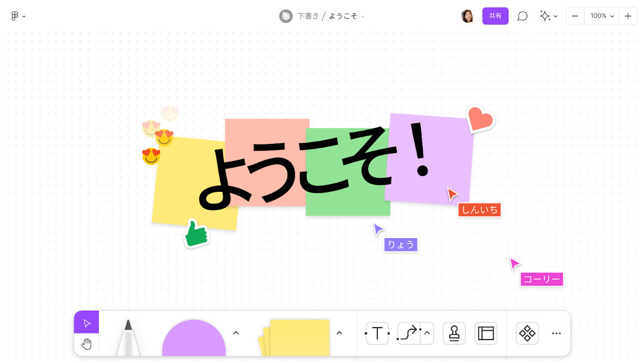Open the AI actions sparkle icon
644x363 pixels.
click(x=545, y=16)
